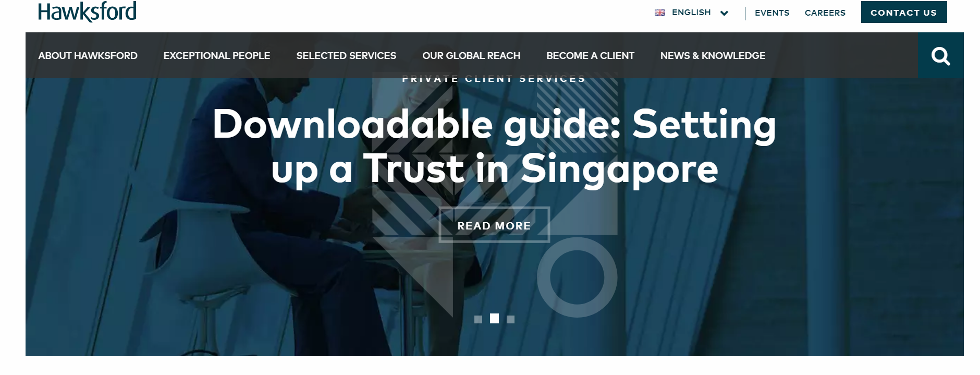Open the About Hawksford menu
The width and height of the screenshot is (980, 375).
[x=88, y=56]
